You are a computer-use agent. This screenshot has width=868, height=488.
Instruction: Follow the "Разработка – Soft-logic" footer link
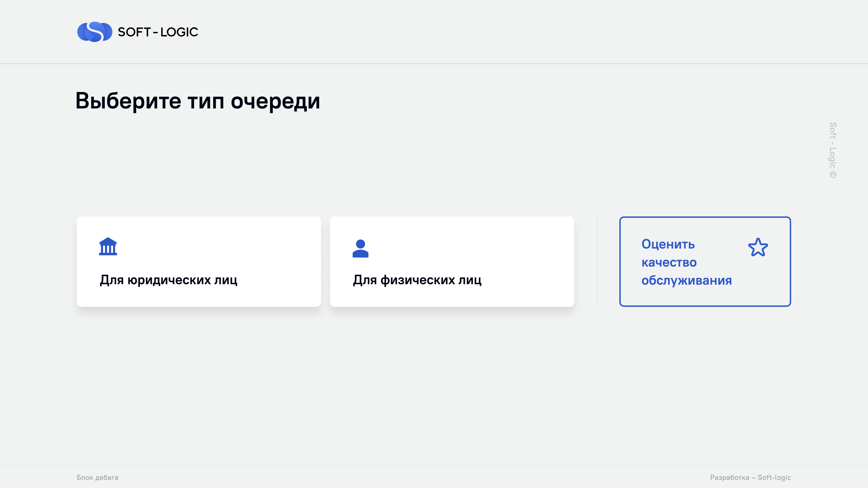(x=750, y=478)
